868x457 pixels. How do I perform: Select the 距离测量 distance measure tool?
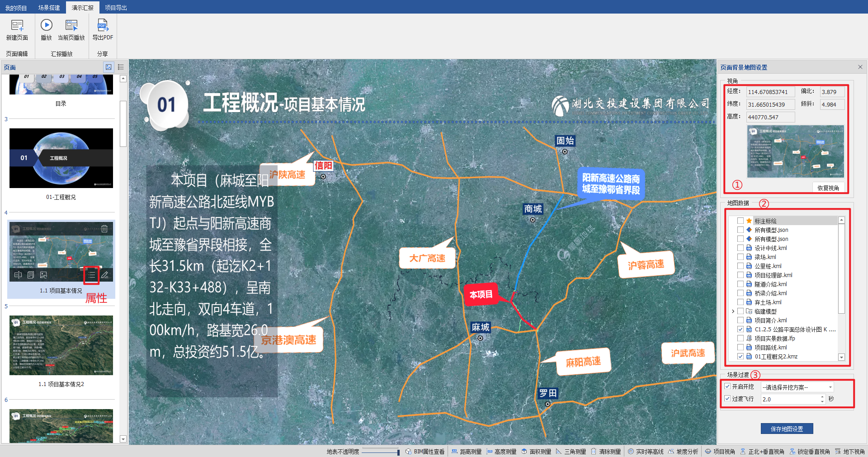[467, 452]
